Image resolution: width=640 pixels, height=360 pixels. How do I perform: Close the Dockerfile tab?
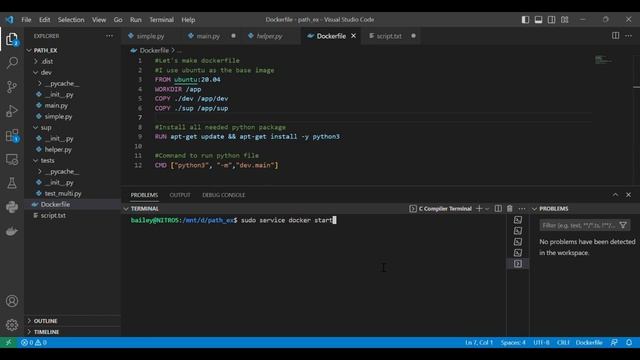353,36
